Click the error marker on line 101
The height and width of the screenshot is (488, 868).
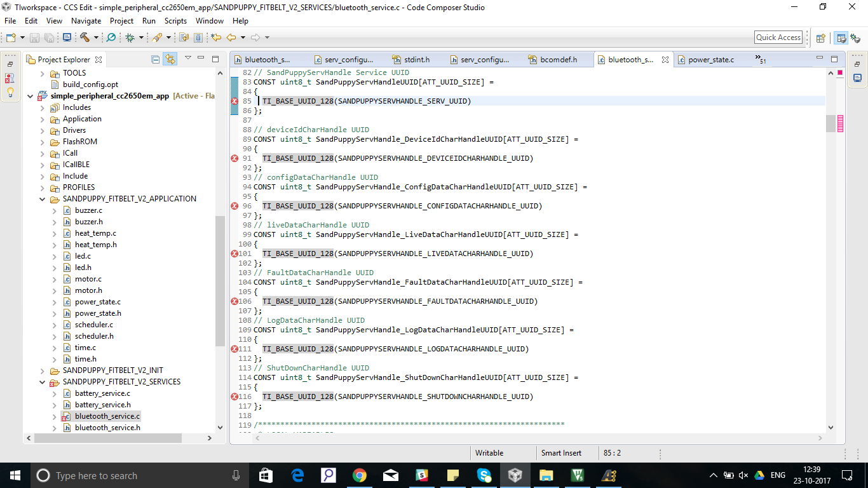coord(234,254)
